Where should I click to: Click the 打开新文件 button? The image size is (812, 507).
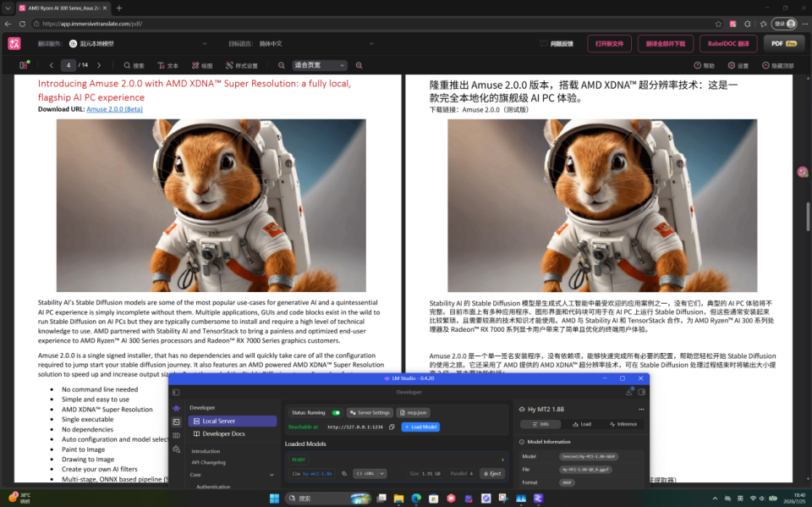click(609, 43)
